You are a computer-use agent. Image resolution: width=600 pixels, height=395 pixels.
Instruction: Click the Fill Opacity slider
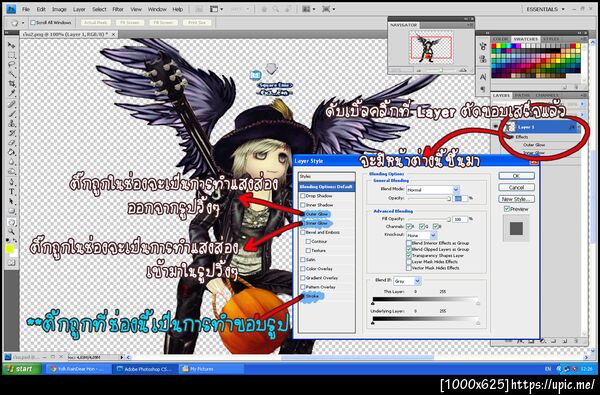pyautogui.click(x=429, y=219)
